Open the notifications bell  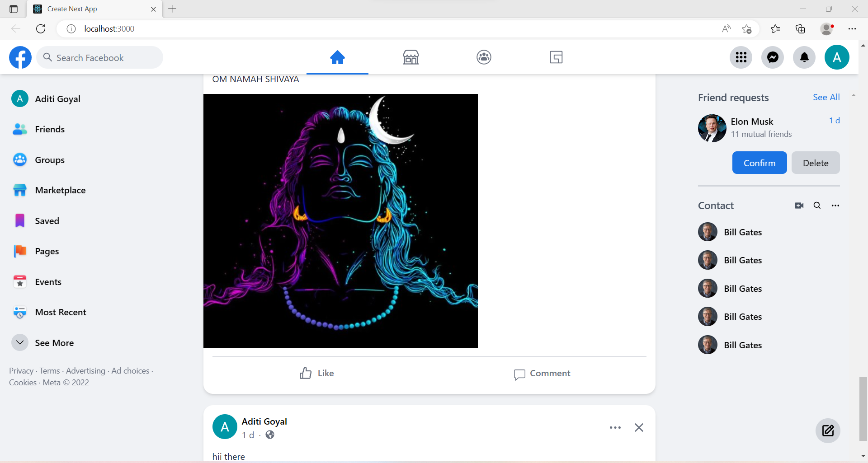coord(805,57)
